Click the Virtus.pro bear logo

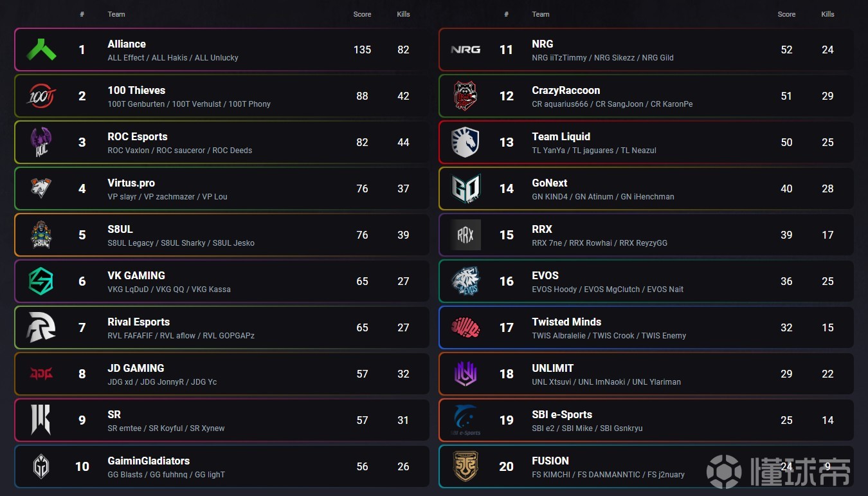[41, 188]
